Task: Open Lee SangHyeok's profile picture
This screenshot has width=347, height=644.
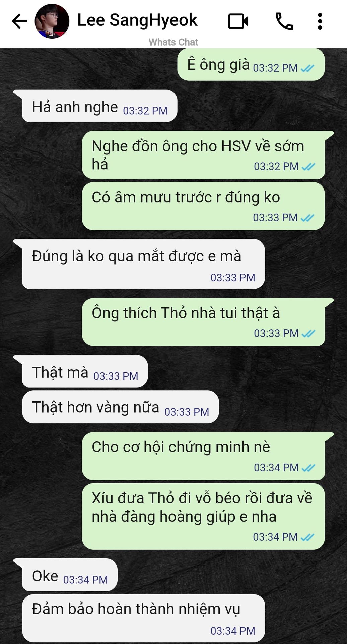Action: (52, 21)
